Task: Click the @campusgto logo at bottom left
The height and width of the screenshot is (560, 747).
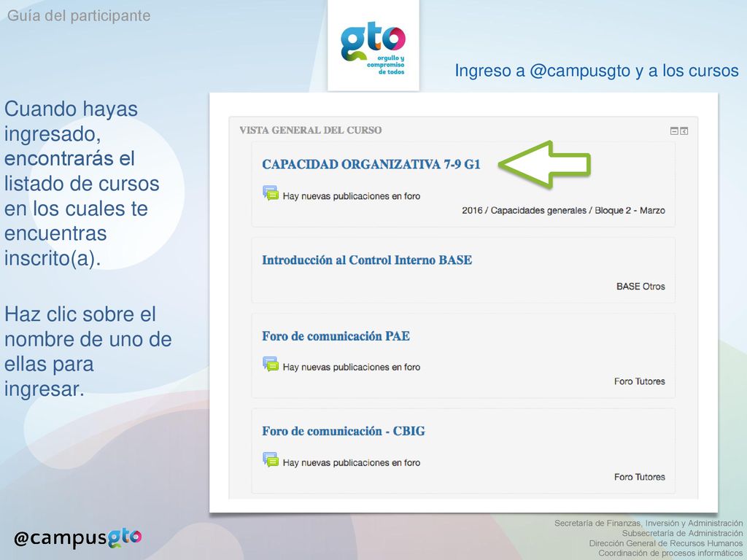Action: click(x=77, y=537)
